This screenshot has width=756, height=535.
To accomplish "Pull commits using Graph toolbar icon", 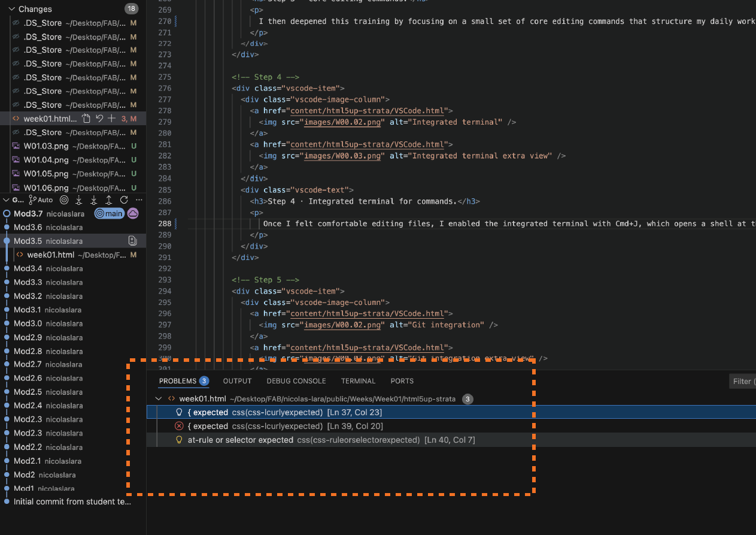I will pyautogui.click(x=94, y=200).
